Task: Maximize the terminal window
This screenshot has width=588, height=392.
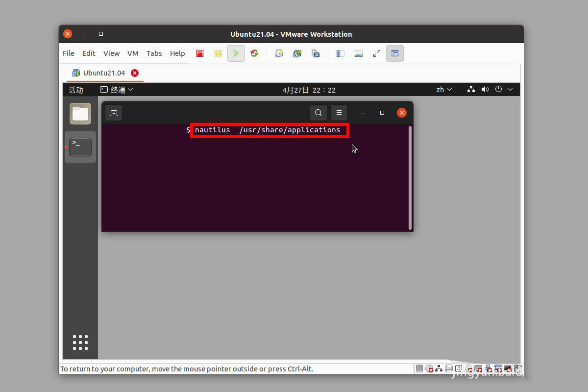Action: click(x=382, y=113)
